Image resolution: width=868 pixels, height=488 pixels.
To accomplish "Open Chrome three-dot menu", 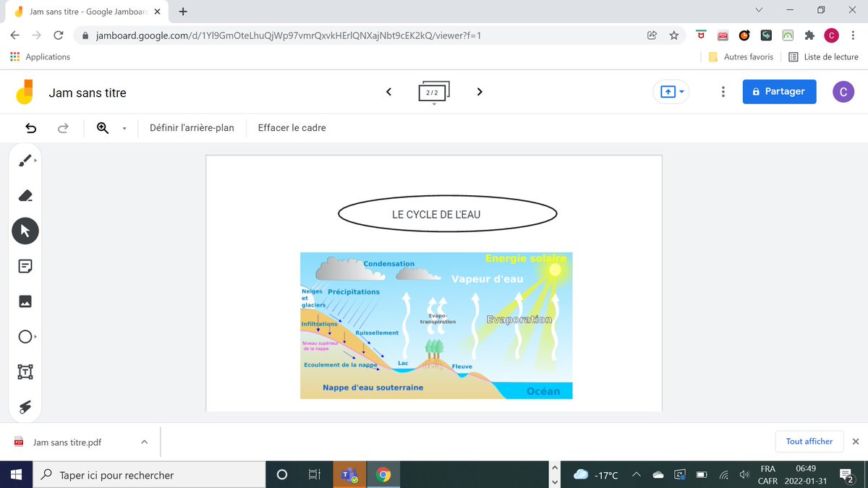I will (x=854, y=35).
